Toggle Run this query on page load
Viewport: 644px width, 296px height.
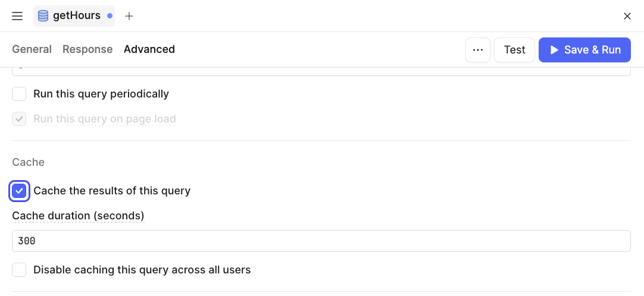tap(20, 119)
